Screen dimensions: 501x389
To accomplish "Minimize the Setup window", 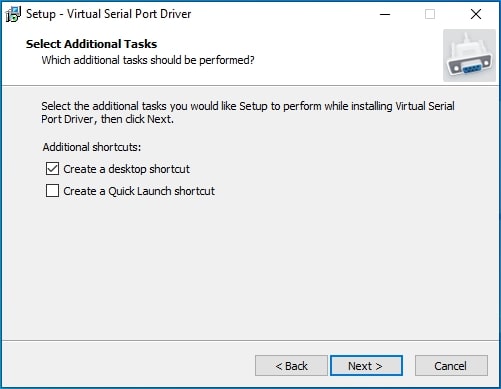I will point(385,14).
